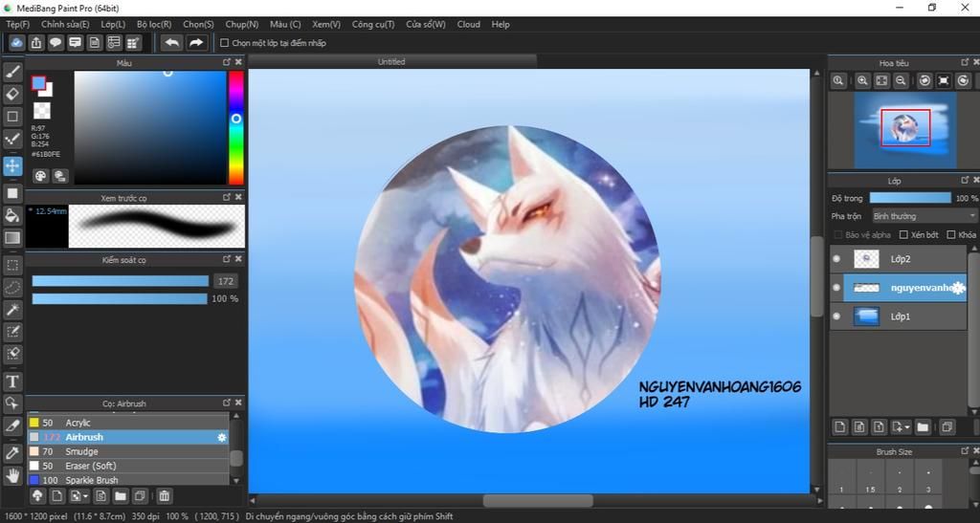
Task: Zoom in the navigator view
Action: point(862,80)
